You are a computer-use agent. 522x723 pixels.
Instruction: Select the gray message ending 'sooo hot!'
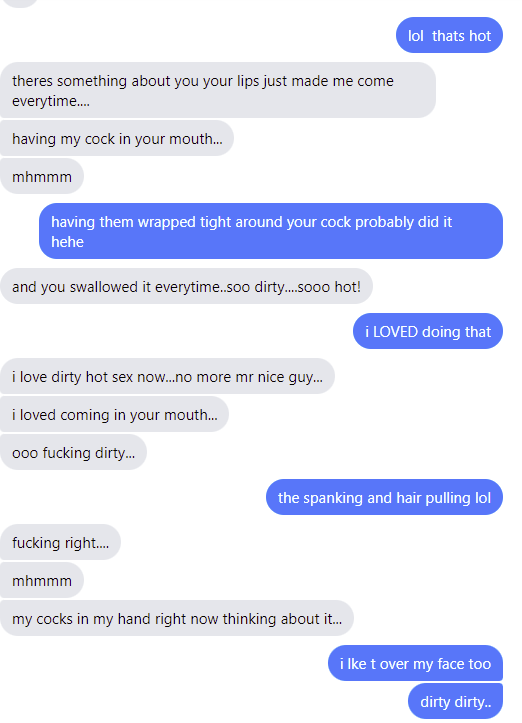coord(186,286)
